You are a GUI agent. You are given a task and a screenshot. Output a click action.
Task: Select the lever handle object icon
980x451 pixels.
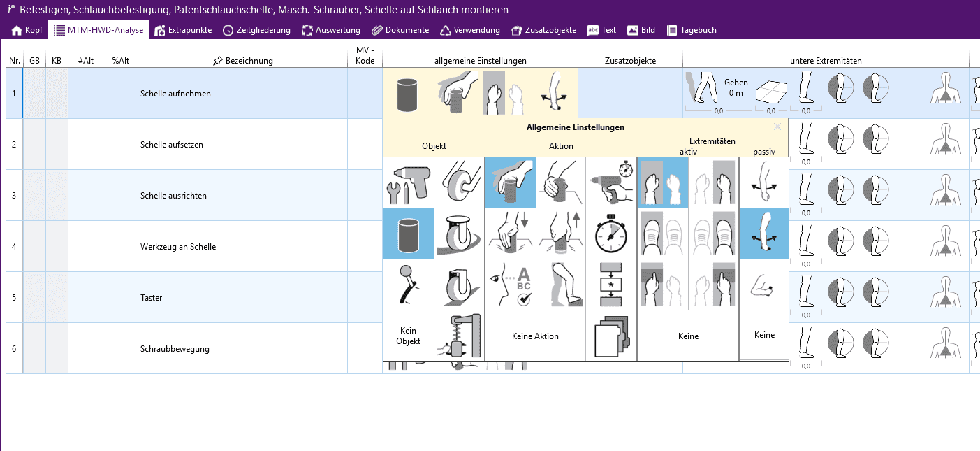pyautogui.click(x=409, y=285)
